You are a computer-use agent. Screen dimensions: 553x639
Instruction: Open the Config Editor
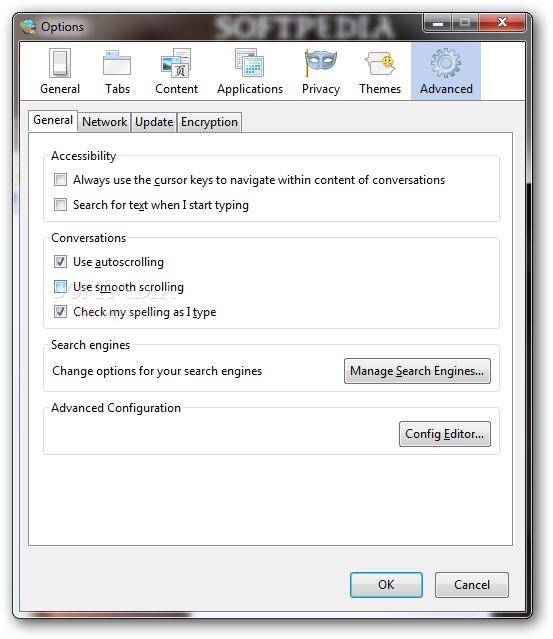tap(445, 434)
